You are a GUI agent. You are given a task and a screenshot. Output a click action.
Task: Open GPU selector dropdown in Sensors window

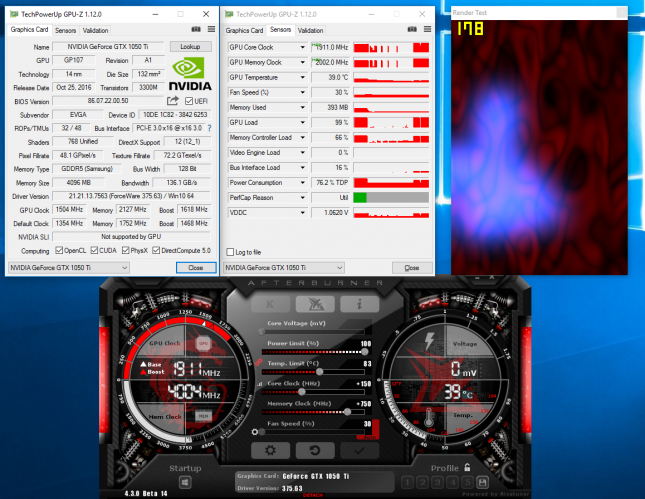pos(284,268)
